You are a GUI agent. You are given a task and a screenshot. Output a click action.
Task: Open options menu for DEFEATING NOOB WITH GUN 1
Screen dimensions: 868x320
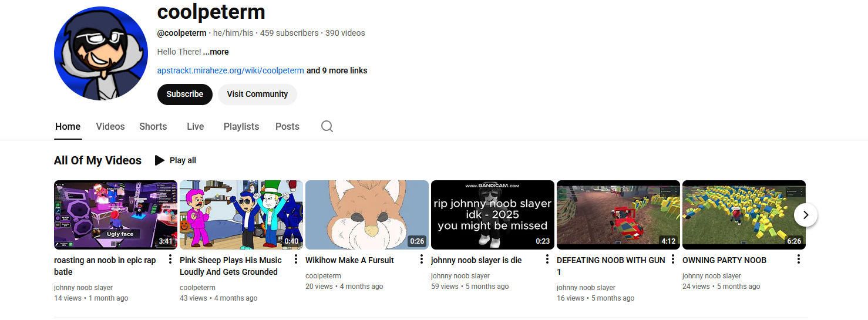[673, 260]
